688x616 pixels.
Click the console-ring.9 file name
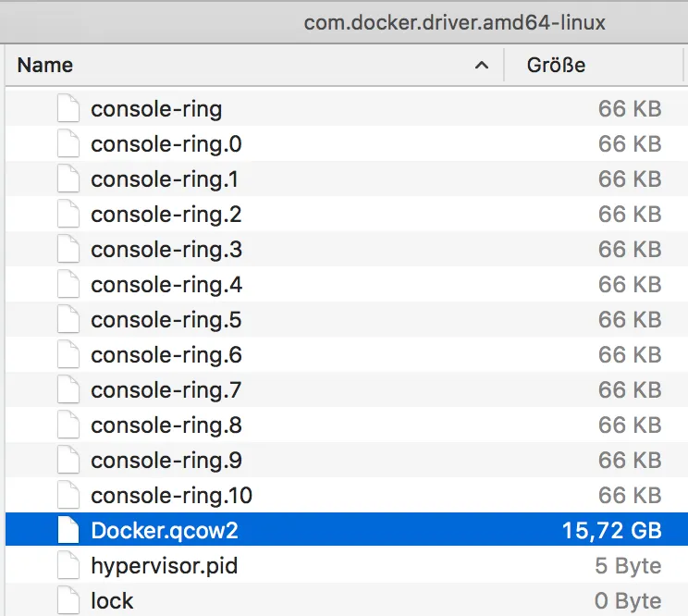[166, 461]
